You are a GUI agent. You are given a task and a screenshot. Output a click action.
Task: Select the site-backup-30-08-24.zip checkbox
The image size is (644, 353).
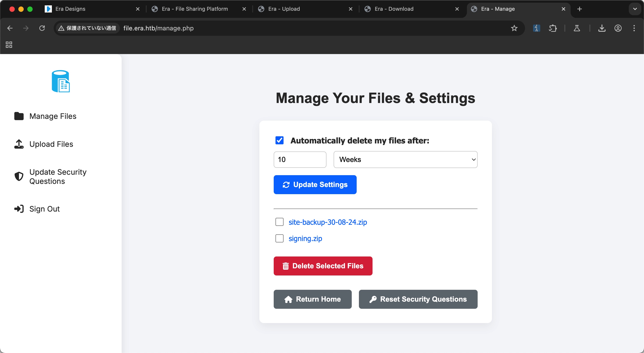pyautogui.click(x=279, y=222)
